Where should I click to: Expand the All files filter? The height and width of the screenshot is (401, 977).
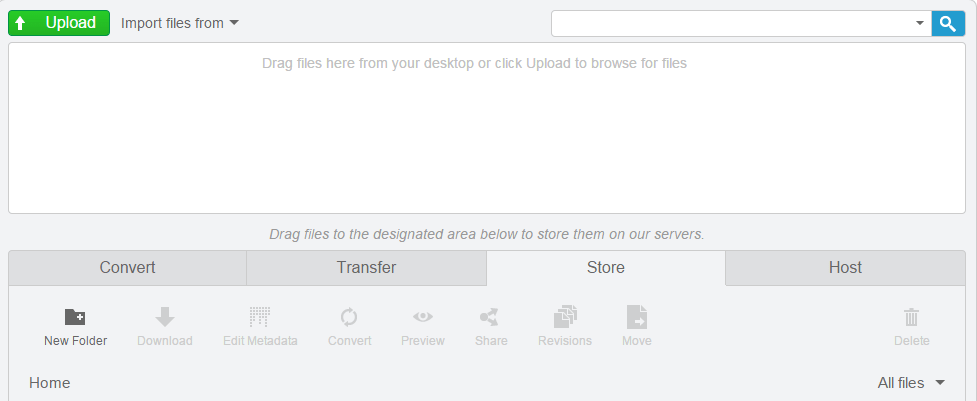pos(912,382)
